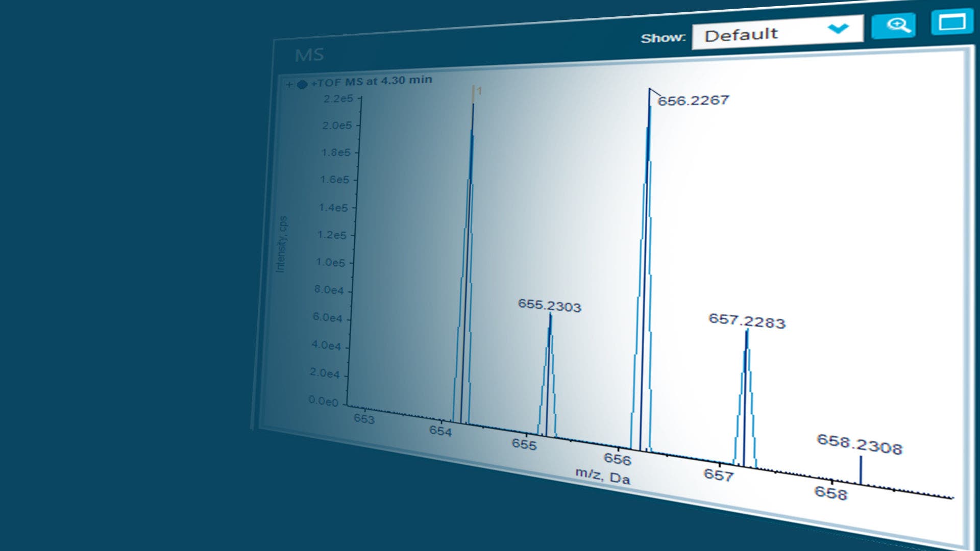Open the Show dropdown set to Default
The height and width of the screenshot is (551, 980).
click(x=776, y=34)
